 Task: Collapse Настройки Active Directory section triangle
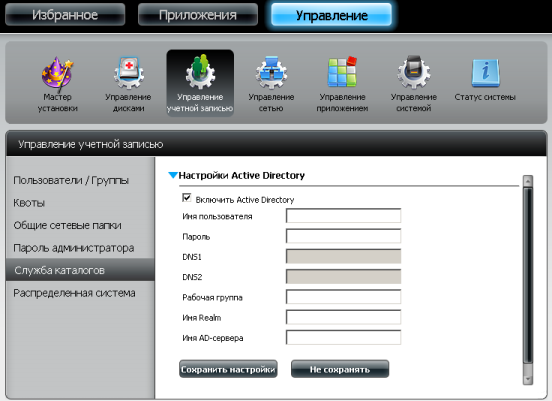click(173, 175)
